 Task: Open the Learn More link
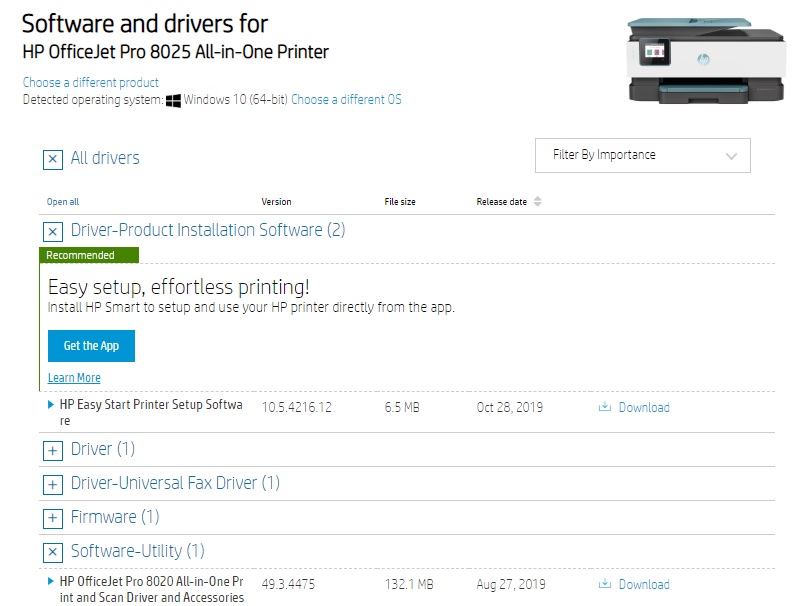[74, 378]
